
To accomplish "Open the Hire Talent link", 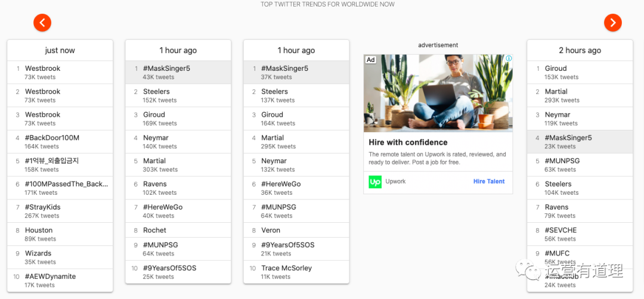I will (x=488, y=182).
